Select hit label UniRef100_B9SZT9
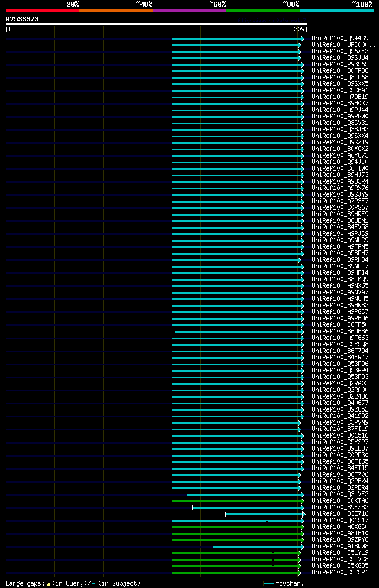Image resolution: width=379 pixels, height=588 pixels. pos(340,143)
